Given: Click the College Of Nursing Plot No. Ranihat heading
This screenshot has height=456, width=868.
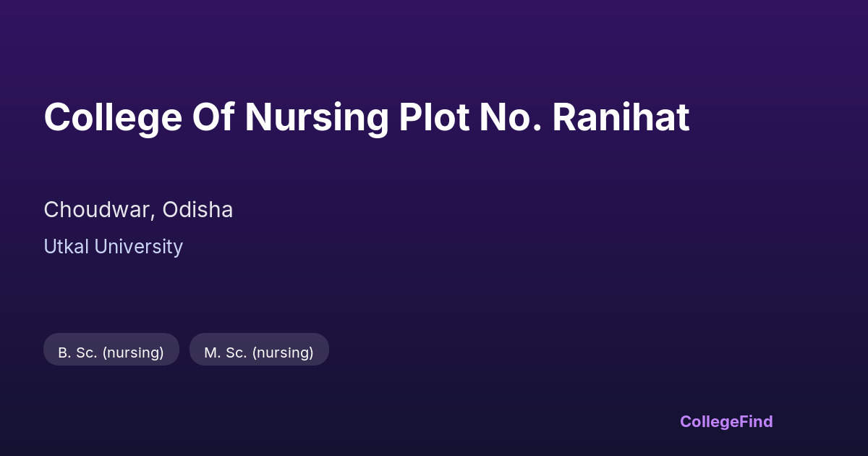Looking at the screenshot, I should click(x=366, y=117).
